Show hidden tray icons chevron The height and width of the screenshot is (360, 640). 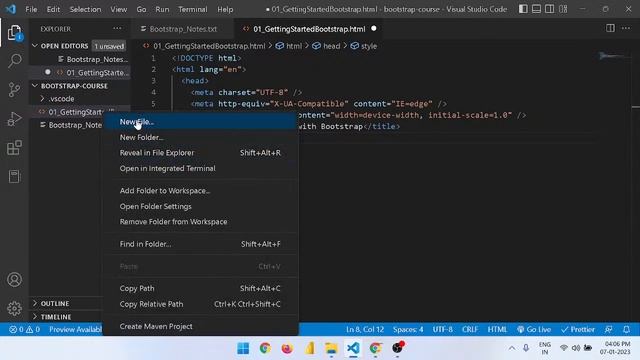[x=511, y=348]
